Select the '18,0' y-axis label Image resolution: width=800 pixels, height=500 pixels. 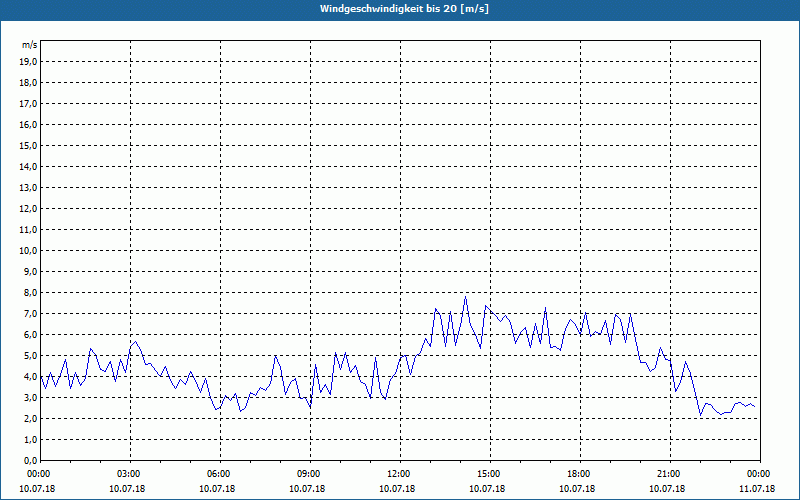tap(28, 83)
